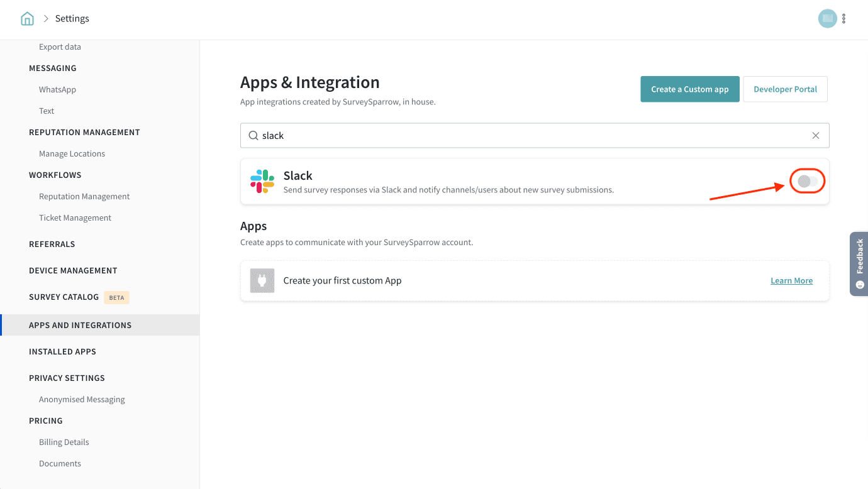The width and height of the screenshot is (868, 489).
Task: Open the Feedback side tab
Action: coord(859,263)
